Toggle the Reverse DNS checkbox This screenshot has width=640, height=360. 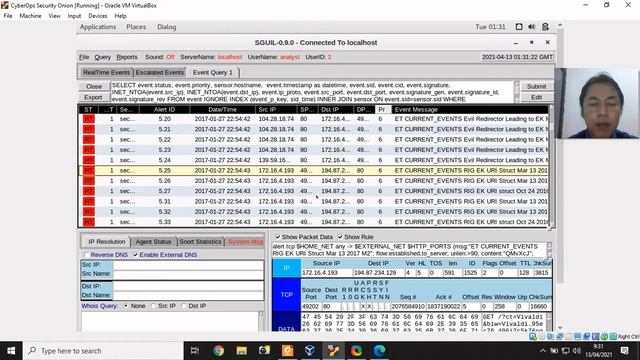87,255
